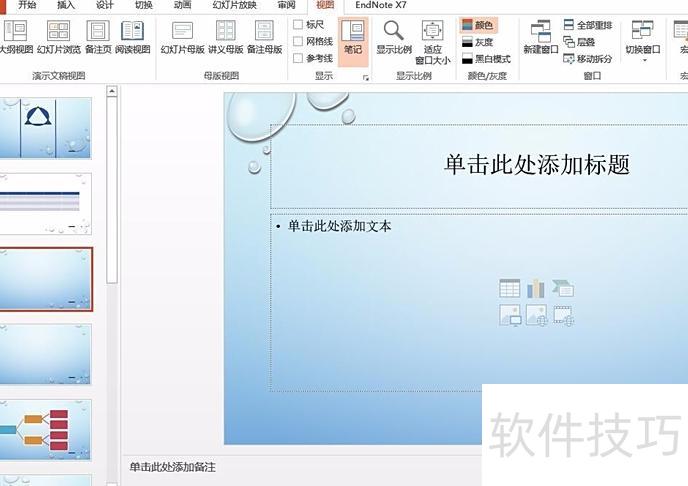Select 黑白模式 black and white mode
The height and width of the screenshot is (486, 688).
486,58
